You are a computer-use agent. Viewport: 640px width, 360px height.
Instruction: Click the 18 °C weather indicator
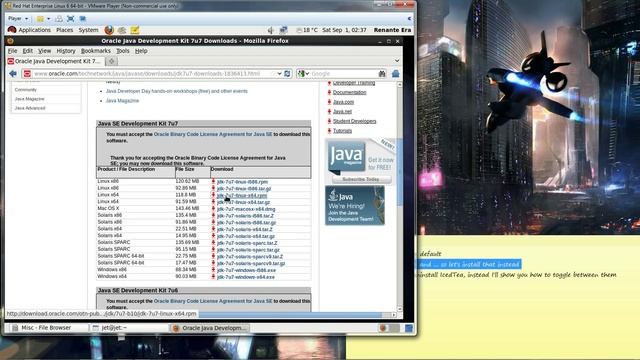pos(307,30)
